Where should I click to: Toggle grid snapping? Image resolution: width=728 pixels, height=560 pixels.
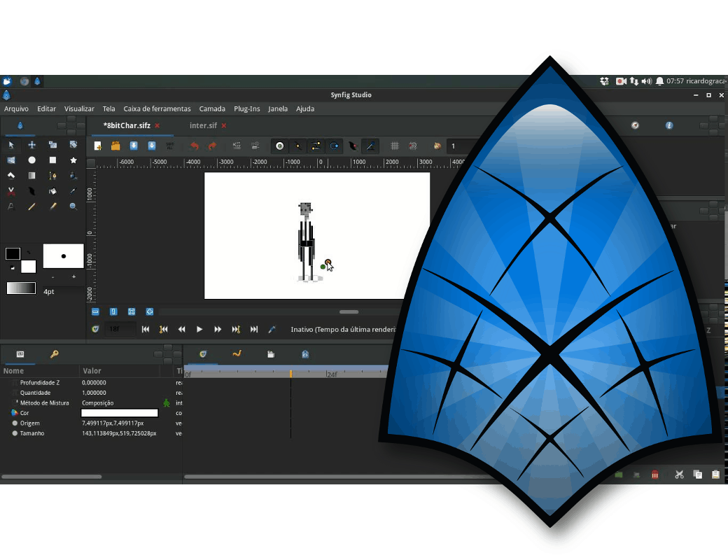point(413,146)
